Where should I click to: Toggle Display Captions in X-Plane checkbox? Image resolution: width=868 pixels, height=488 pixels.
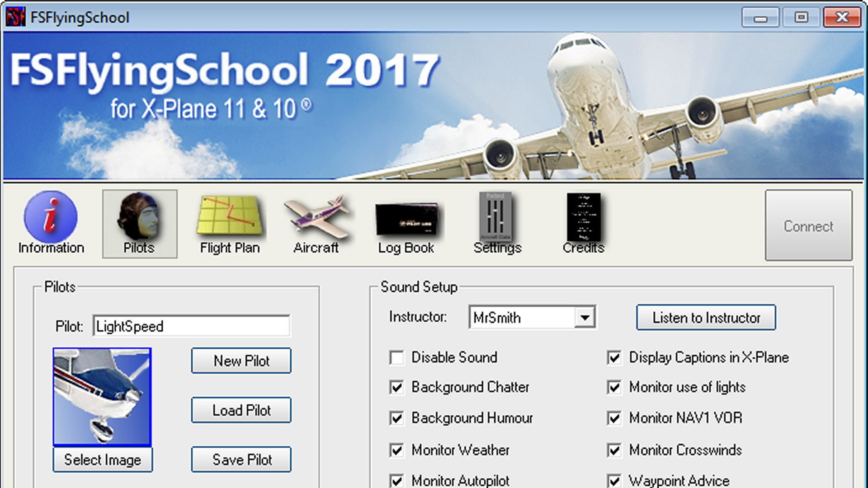pos(614,358)
